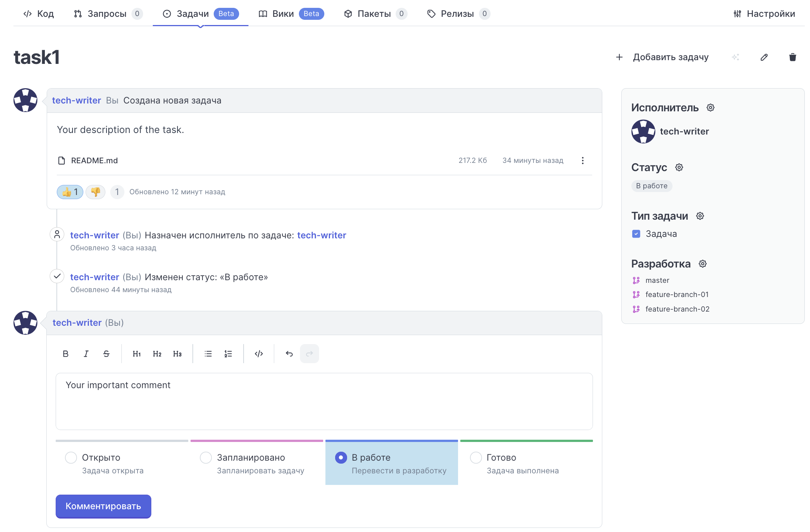Submit comment with Комментировать button
The image size is (810, 532).
[103, 506]
